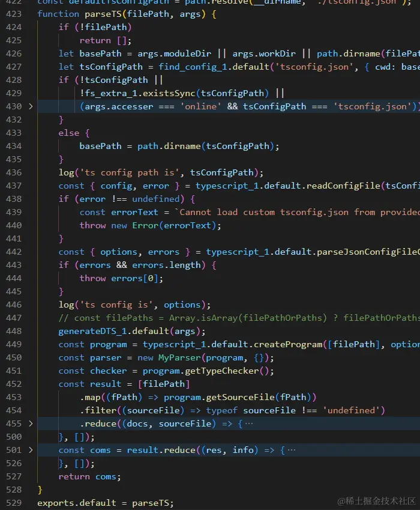
Task: Click 'else' keyword on line 433
Action: (x=69, y=133)
